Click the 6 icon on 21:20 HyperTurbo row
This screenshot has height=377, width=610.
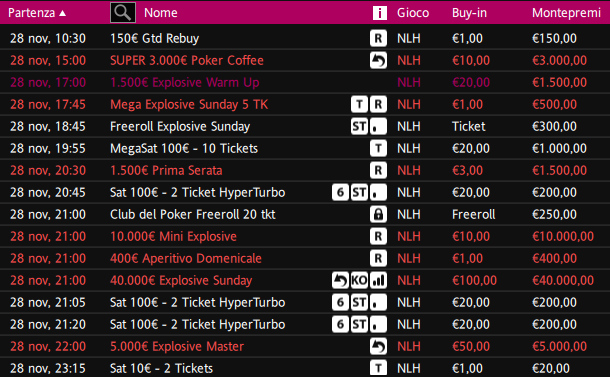340,324
